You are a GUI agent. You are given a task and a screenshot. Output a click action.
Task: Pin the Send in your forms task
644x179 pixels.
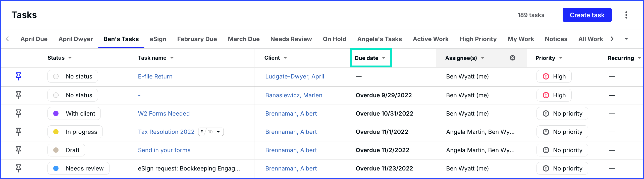coord(18,150)
